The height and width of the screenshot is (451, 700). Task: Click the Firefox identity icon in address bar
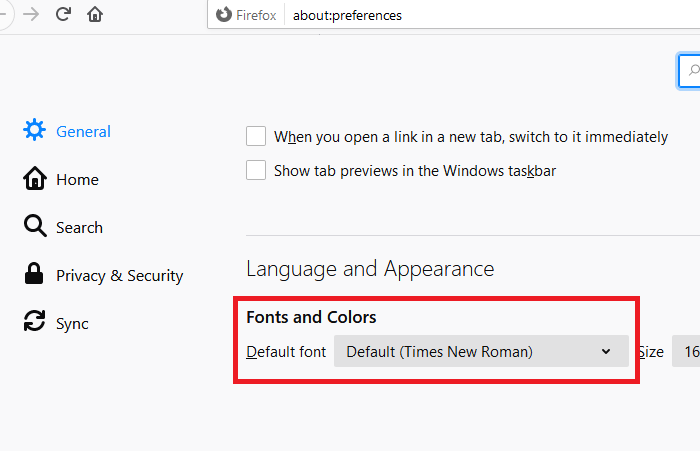click(225, 15)
